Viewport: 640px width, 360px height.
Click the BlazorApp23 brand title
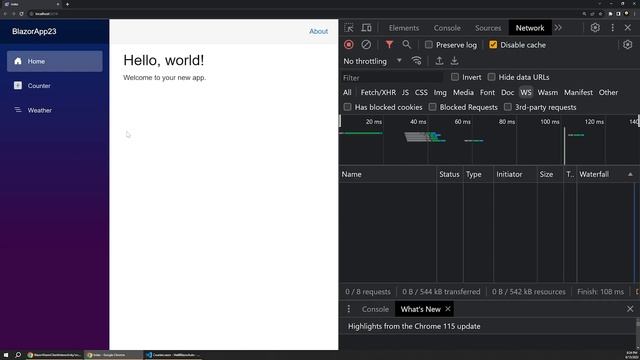[x=34, y=31]
